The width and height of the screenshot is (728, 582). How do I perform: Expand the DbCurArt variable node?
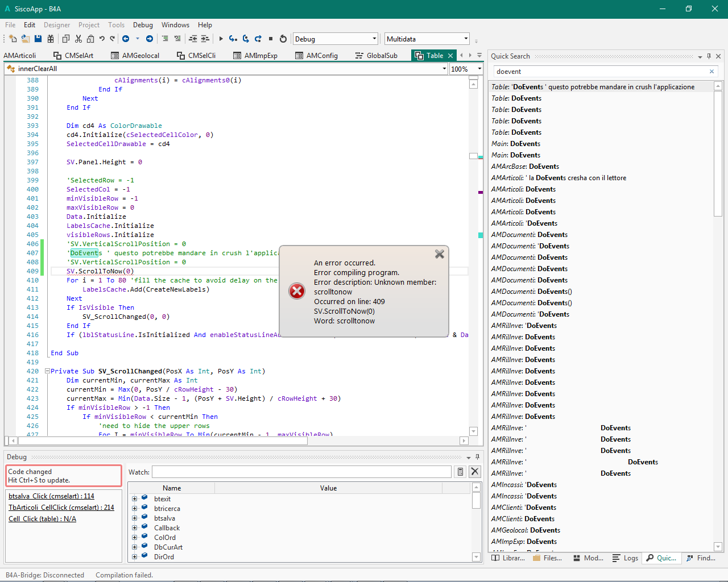click(x=135, y=547)
